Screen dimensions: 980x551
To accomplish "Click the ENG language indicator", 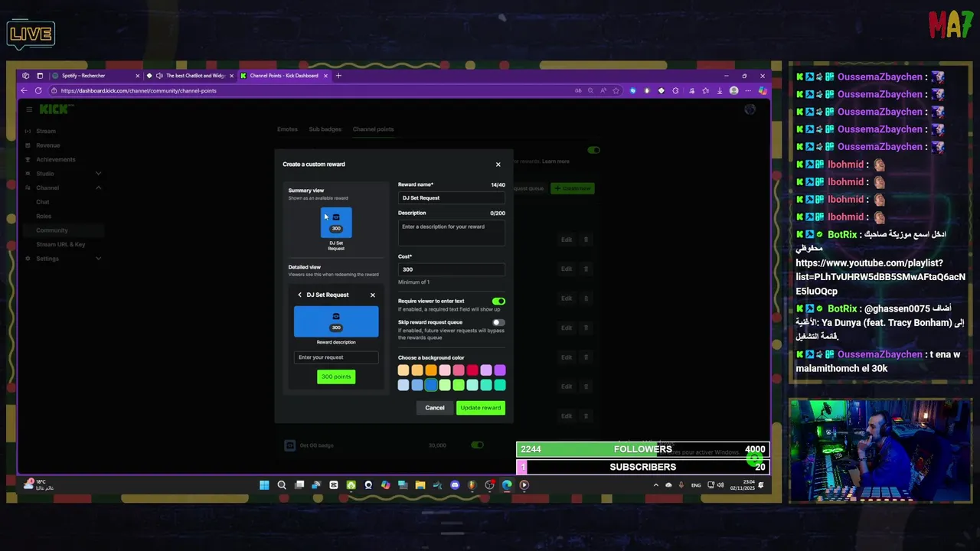I will pyautogui.click(x=696, y=485).
